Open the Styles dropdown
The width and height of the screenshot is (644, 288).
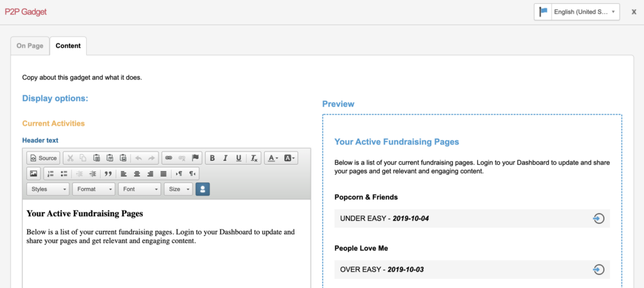(x=48, y=189)
